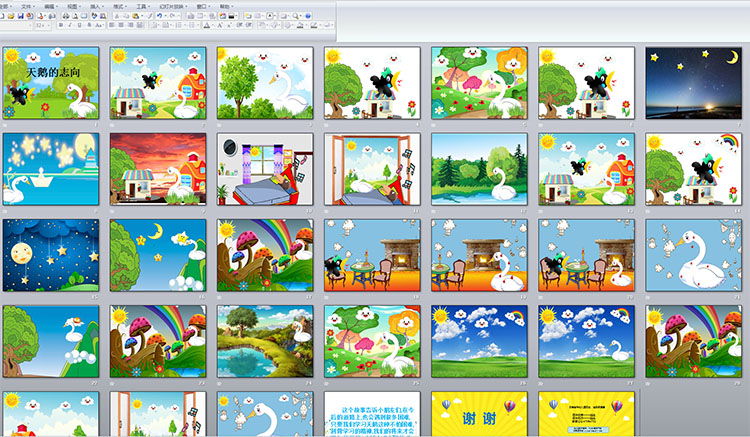Toggle Italic formatting
This screenshot has height=437, width=750.
(x=70, y=25)
